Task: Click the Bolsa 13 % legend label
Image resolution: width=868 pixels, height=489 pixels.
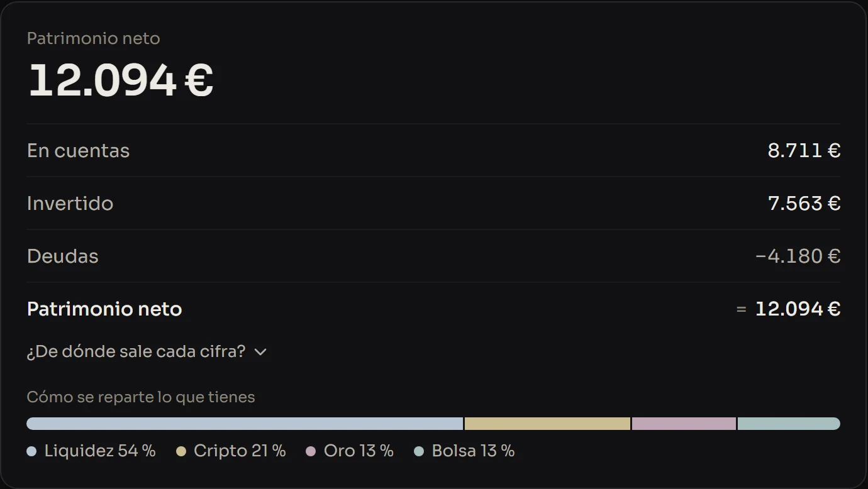Action: tap(473, 451)
